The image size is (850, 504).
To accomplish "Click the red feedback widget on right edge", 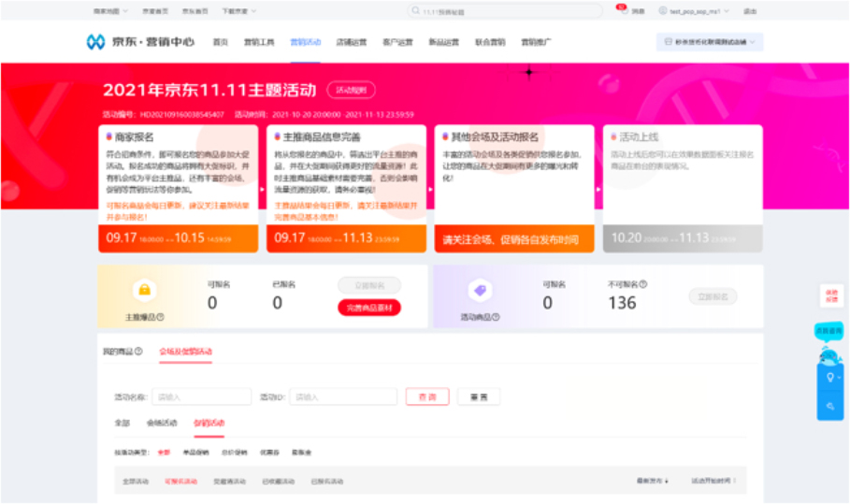I will (x=831, y=295).
